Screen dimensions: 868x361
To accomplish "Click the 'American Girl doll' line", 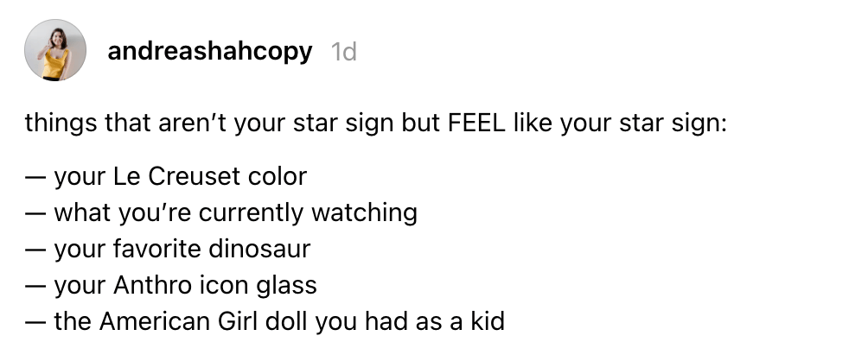I will coord(265,322).
